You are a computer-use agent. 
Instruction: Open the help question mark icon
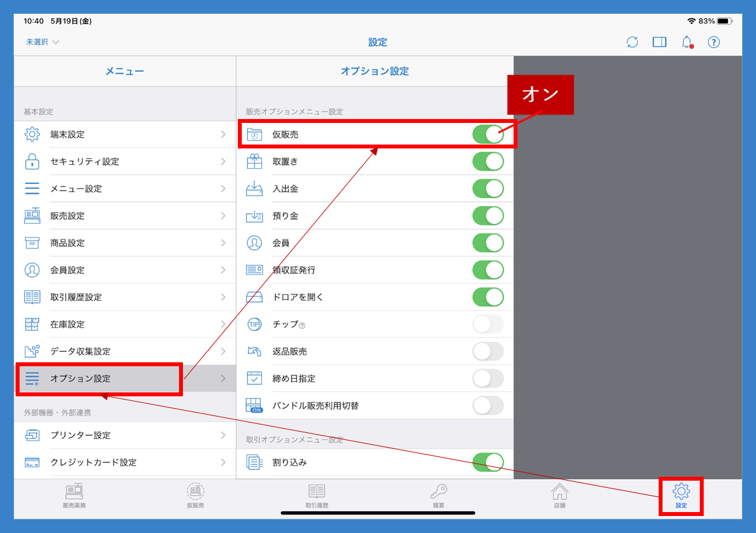pos(714,42)
